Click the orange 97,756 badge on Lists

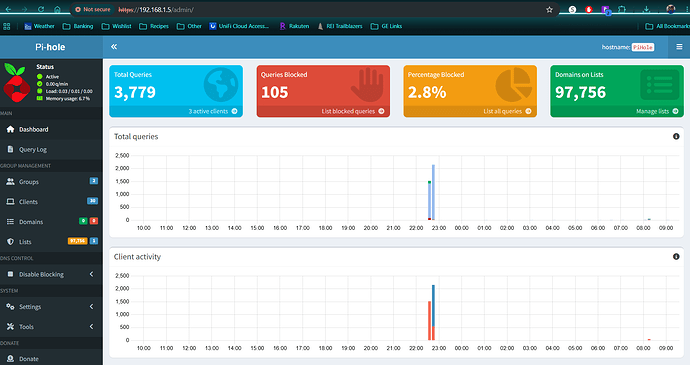click(x=77, y=241)
